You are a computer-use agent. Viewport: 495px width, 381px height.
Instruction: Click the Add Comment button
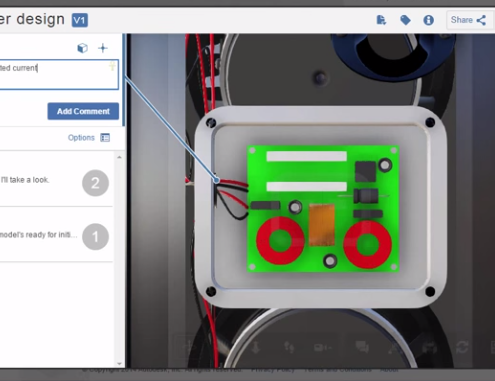coord(83,111)
